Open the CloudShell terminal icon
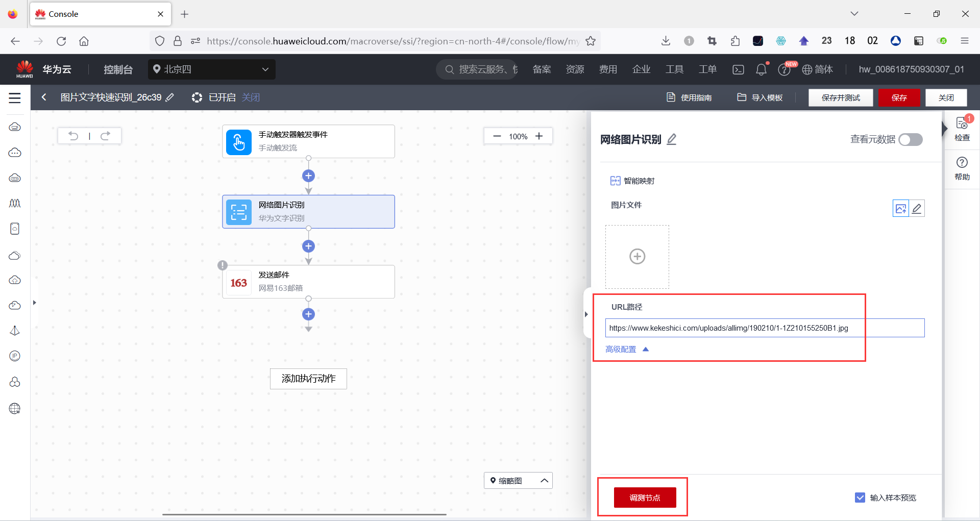The width and height of the screenshot is (980, 521). [738, 69]
